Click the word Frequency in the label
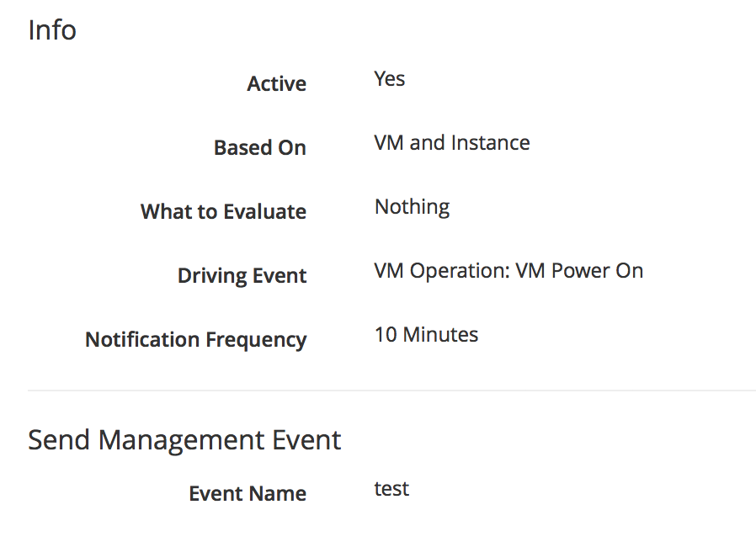Viewport: 756px width, 542px height. (257, 340)
